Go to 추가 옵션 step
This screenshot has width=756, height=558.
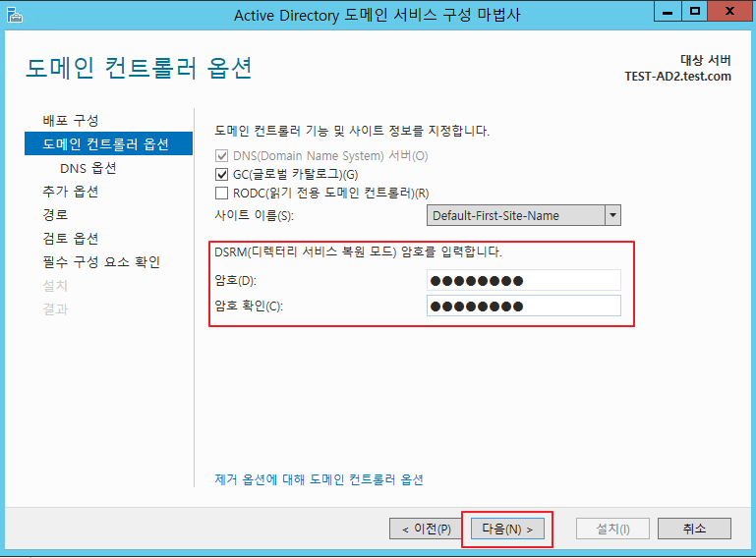click(71, 192)
